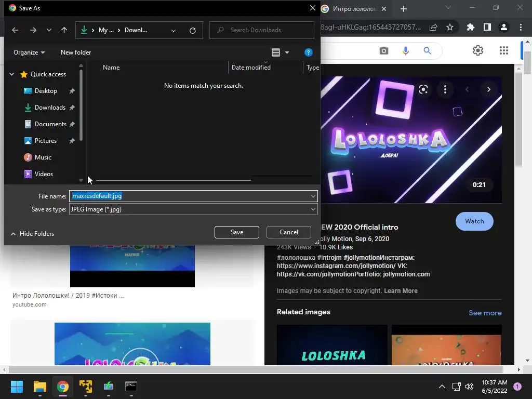Image resolution: width=532 pixels, height=399 pixels.
Task: Collapse Quick access tree
Action: pyautogui.click(x=11, y=74)
